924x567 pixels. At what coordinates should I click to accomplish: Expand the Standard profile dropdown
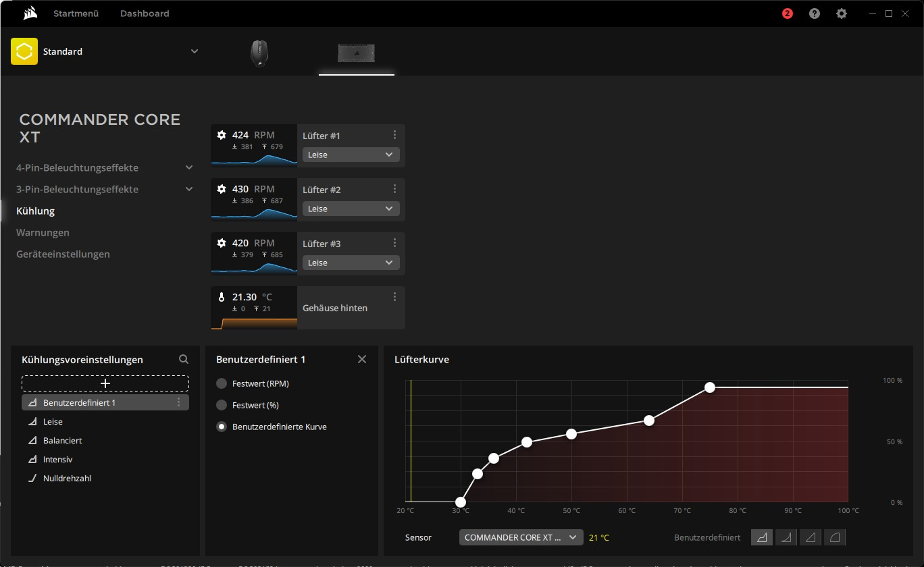(x=195, y=51)
